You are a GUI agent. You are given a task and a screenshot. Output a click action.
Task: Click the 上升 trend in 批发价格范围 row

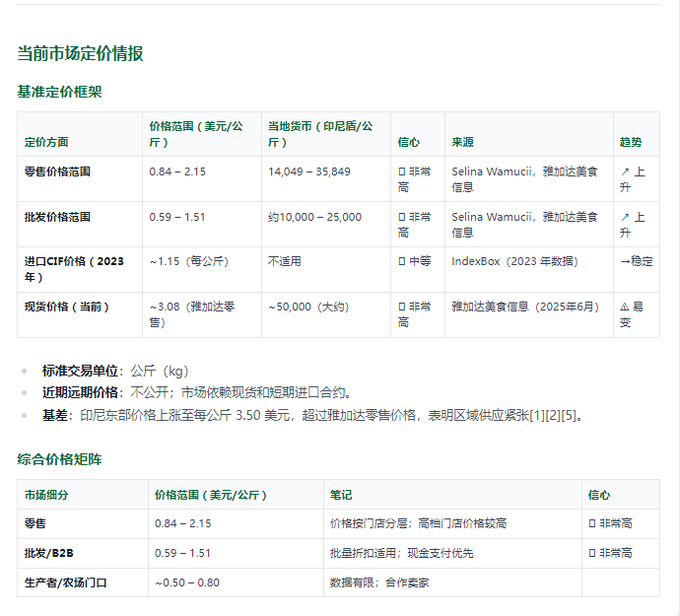pos(633,225)
